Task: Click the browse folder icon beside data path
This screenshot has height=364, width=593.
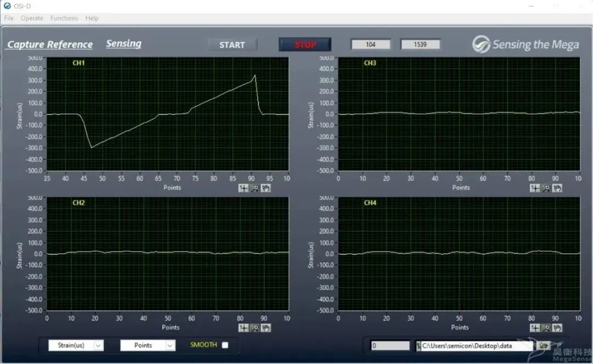Action: [x=543, y=345]
